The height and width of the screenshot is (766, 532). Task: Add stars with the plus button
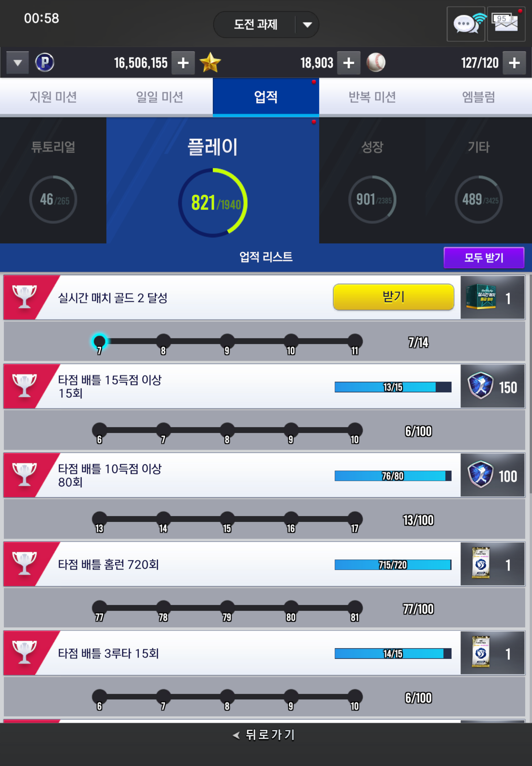pos(349,63)
